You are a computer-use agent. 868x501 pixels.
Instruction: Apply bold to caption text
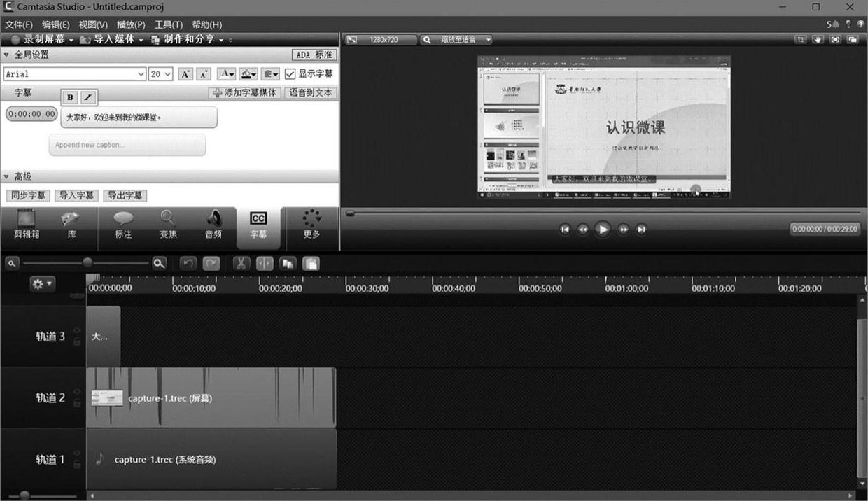(x=70, y=97)
